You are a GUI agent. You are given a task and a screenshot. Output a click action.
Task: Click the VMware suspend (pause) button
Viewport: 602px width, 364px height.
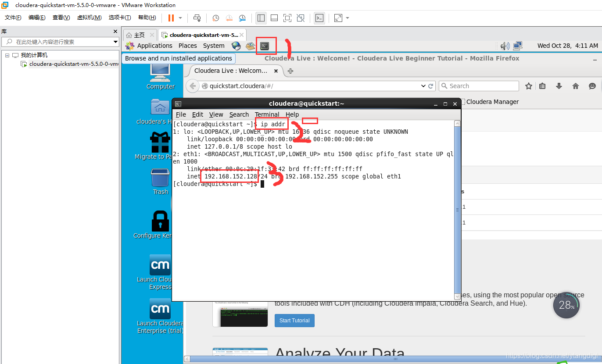click(x=171, y=18)
